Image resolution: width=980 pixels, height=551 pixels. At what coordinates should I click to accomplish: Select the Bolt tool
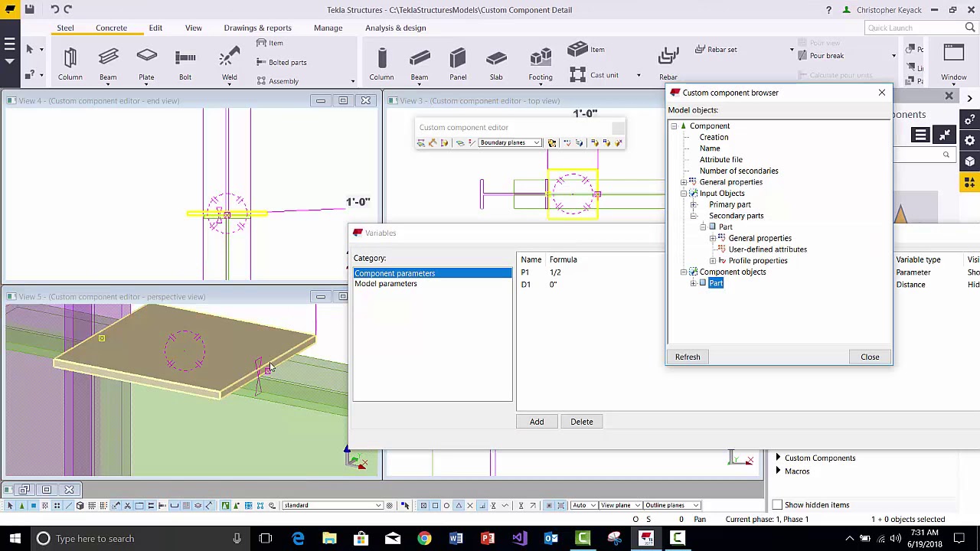coord(185,64)
